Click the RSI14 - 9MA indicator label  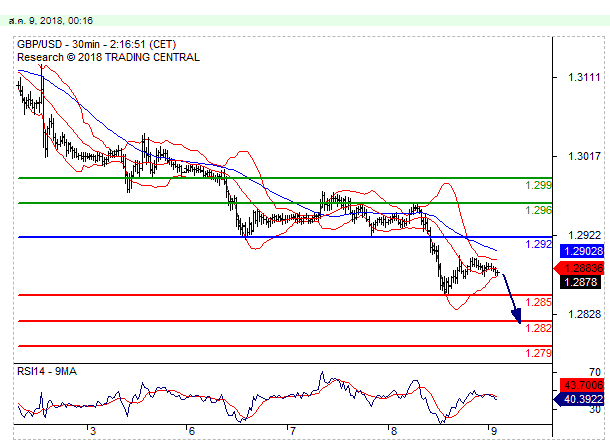point(47,372)
